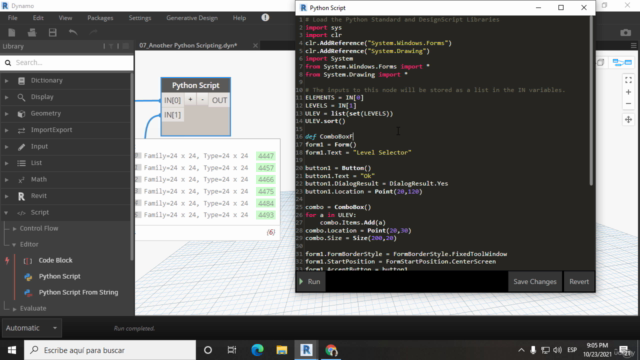Viewport: 640px width, 360px height.
Task: Expand the Evaluate subgroup
Action: coord(14,309)
